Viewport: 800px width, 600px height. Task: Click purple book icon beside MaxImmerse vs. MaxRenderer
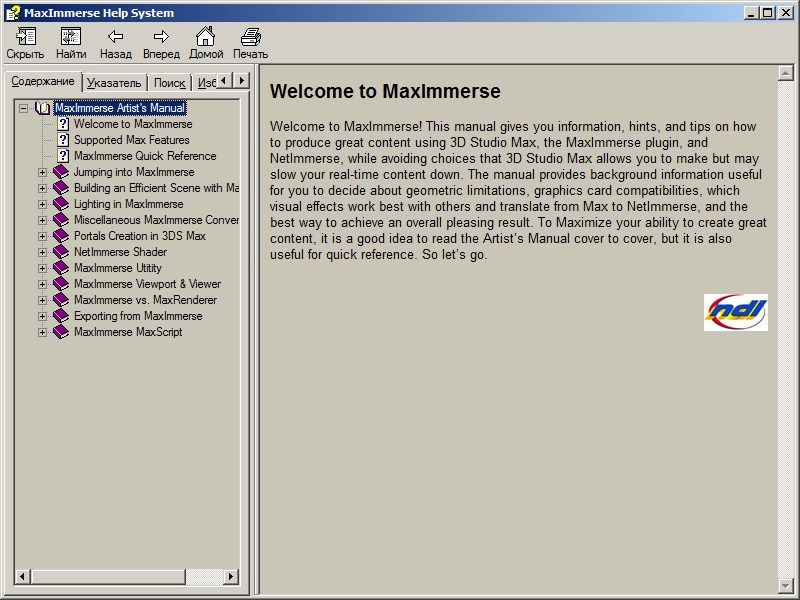click(61, 299)
